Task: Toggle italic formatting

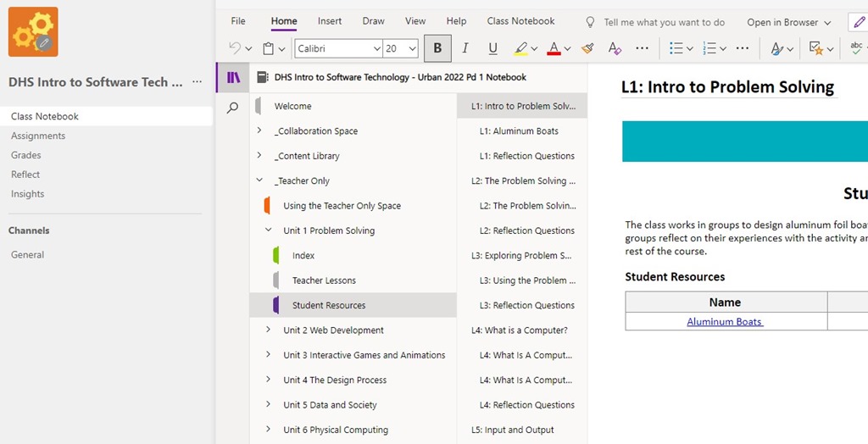Action: [465, 48]
